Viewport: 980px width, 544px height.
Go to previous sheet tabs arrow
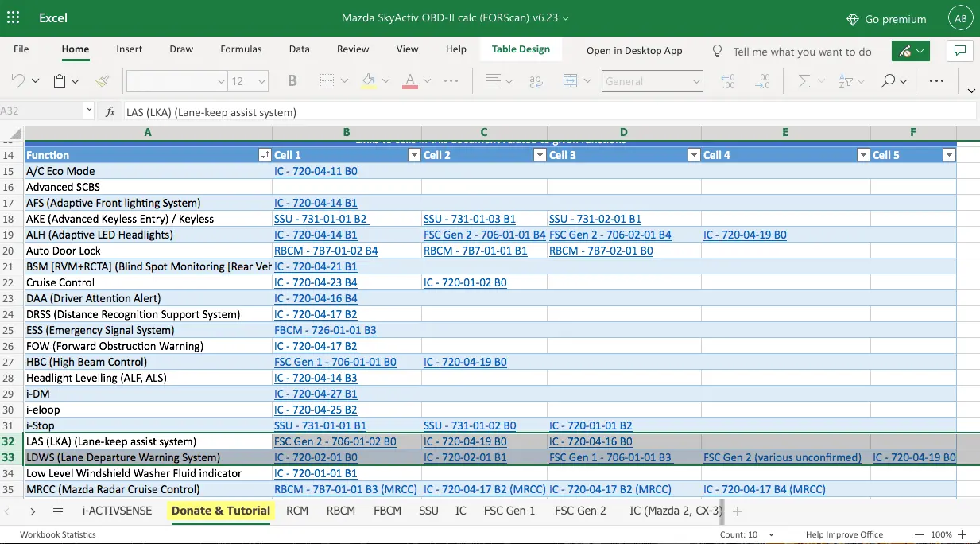(9, 511)
